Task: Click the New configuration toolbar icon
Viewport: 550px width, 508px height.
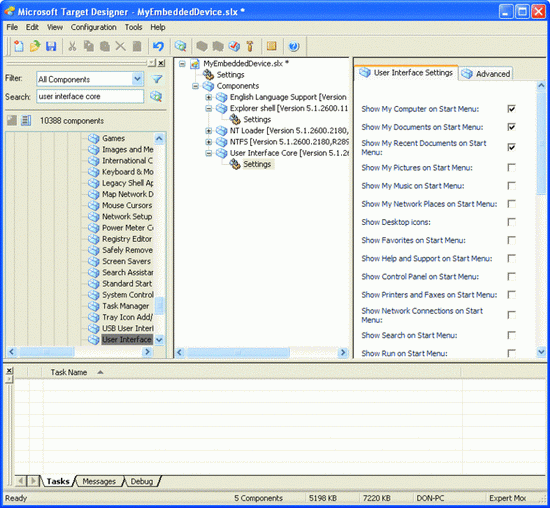Action: (19, 46)
